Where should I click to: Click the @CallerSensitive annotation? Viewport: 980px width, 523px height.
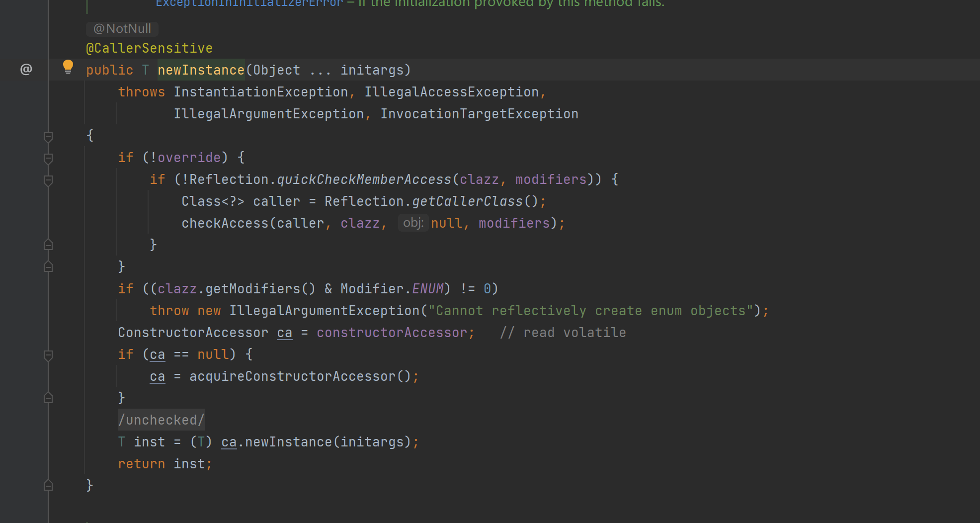(x=150, y=48)
